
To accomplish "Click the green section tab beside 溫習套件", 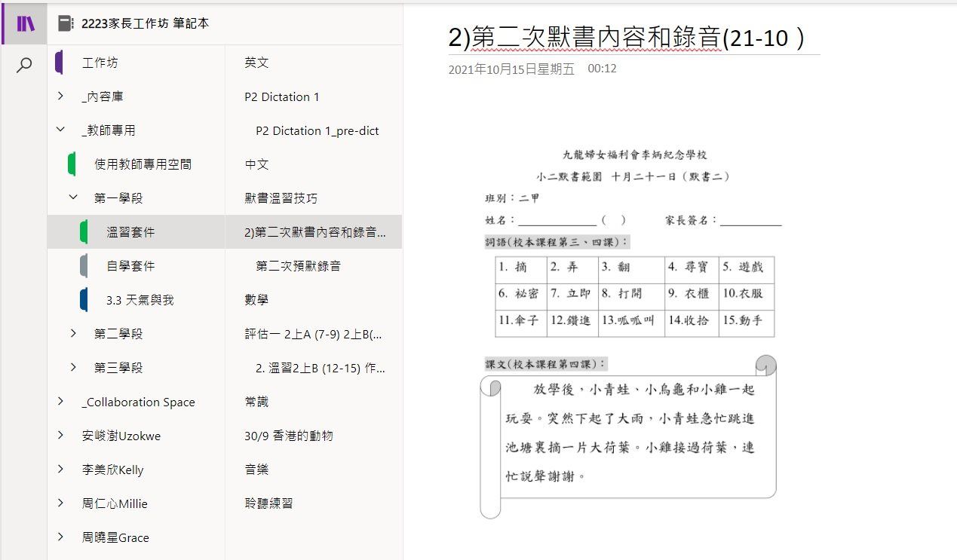I will [x=84, y=232].
